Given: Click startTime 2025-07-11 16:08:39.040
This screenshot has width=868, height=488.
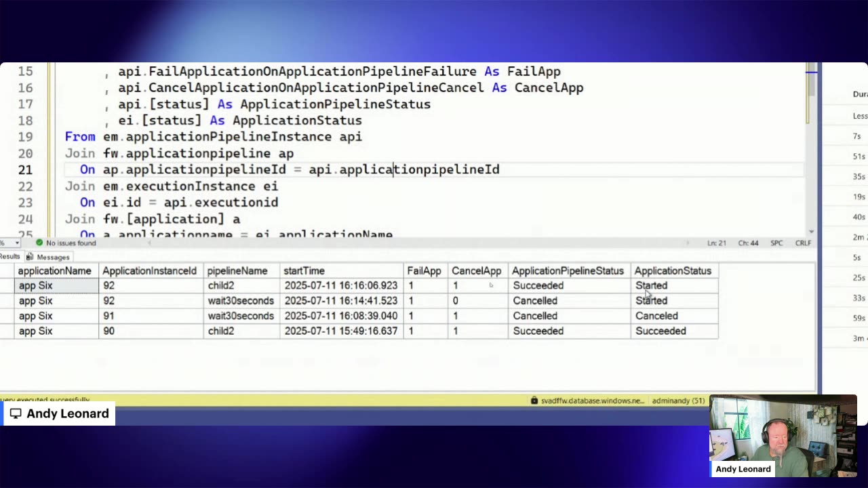Looking at the screenshot, I should point(342,316).
